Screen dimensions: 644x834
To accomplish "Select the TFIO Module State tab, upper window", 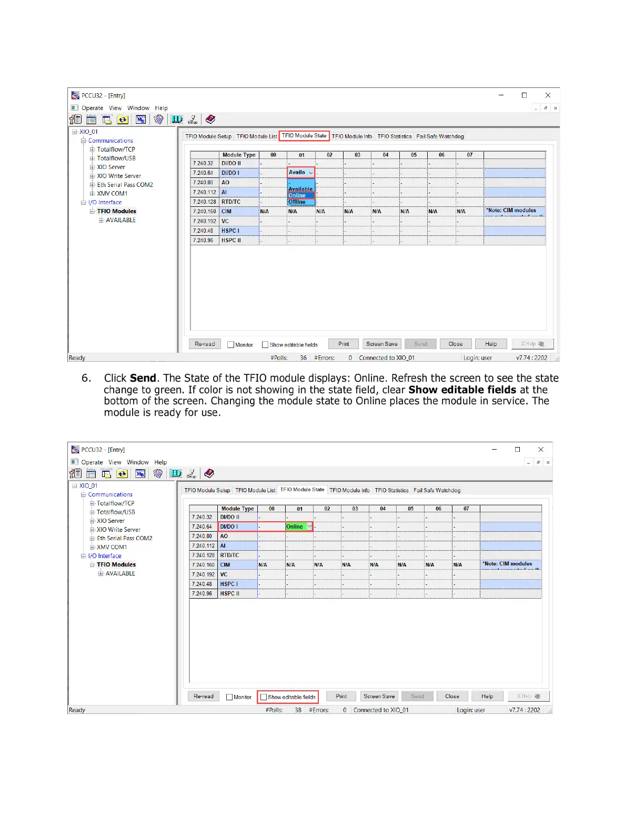I will point(304,136).
